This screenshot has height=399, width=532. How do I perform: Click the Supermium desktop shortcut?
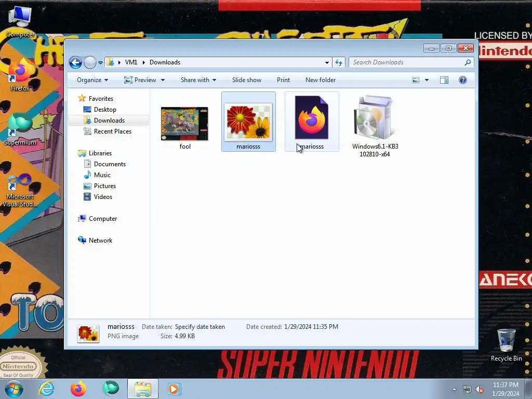tap(20, 129)
